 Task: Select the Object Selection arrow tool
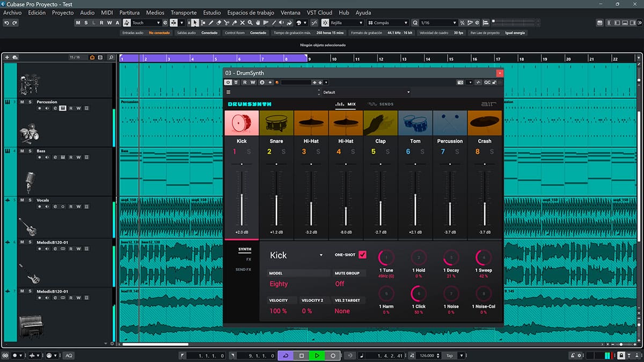(195, 23)
